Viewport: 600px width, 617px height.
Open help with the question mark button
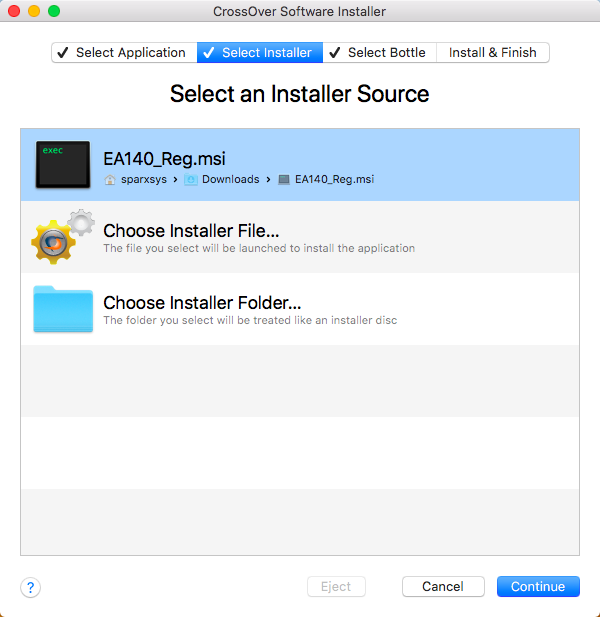(x=31, y=587)
